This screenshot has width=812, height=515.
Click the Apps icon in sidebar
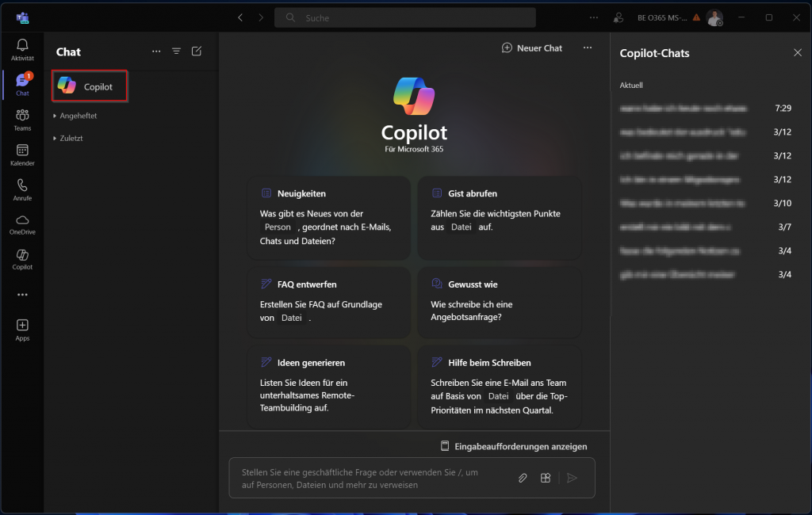click(x=22, y=330)
